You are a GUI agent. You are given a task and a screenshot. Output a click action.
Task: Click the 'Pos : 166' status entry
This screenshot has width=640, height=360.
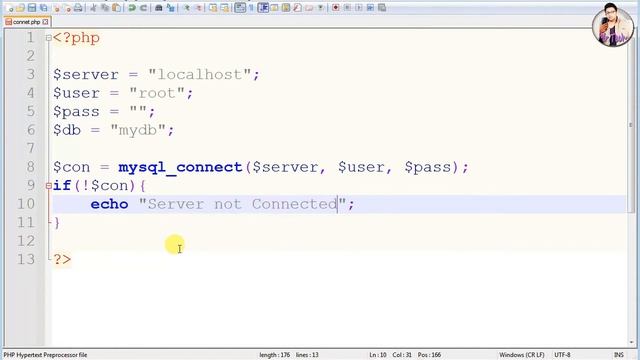(429, 355)
